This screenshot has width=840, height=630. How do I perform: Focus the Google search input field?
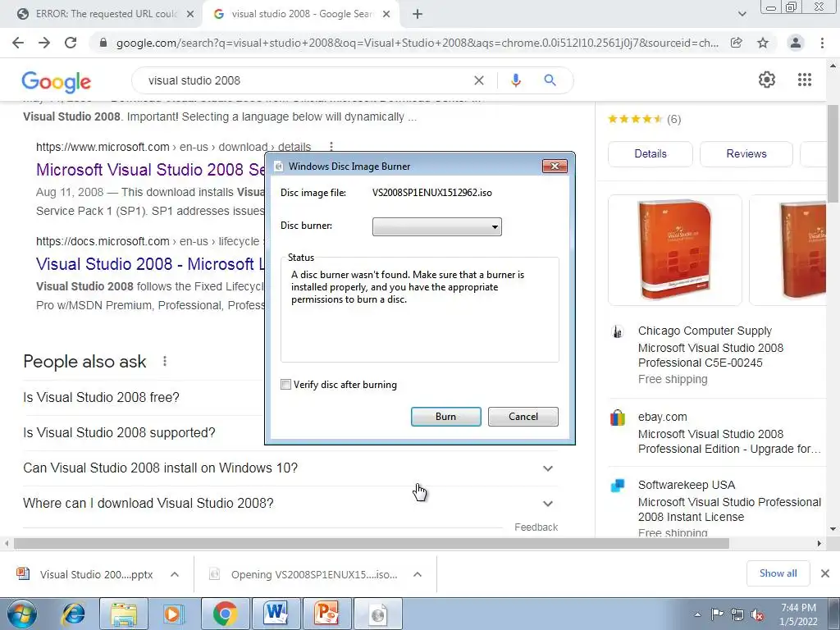click(x=305, y=80)
